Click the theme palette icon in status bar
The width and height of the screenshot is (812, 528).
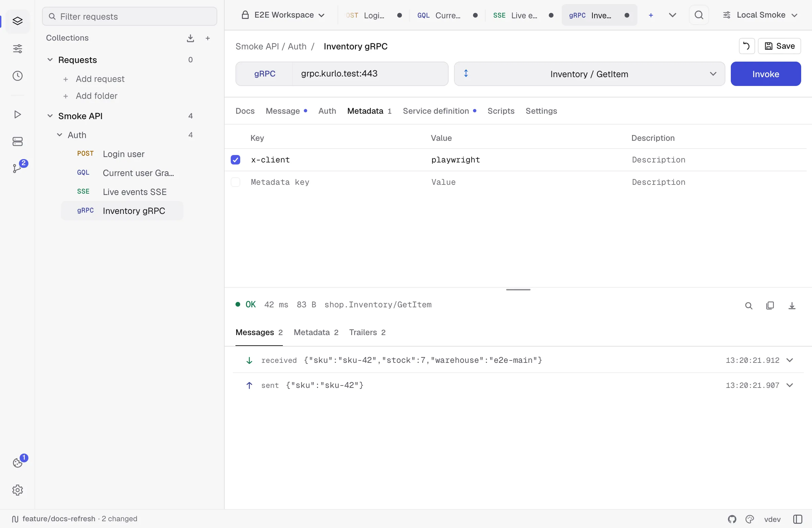pyautogui.click(x=749, y=519)
